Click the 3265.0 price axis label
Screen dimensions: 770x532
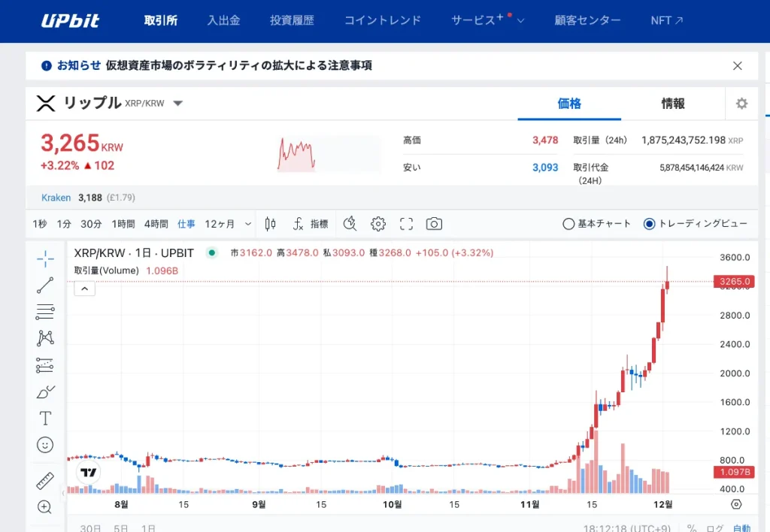[734, 282]
